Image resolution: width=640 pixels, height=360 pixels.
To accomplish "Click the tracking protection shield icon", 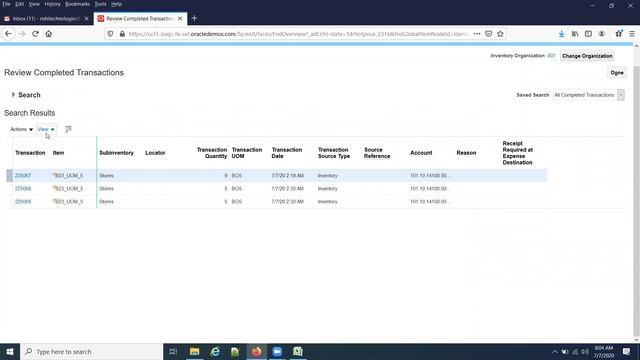I will pyautogui.click(x=110, y=34).
